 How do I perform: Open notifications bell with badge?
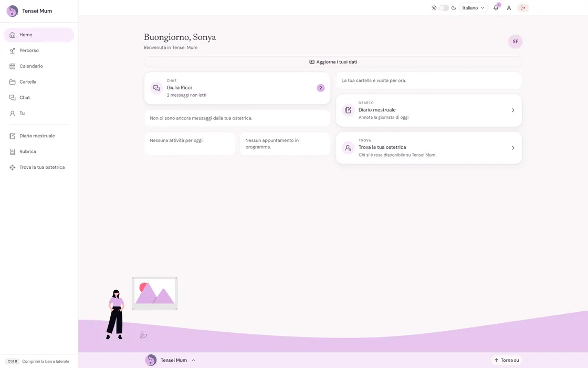[x=496, y=7]
